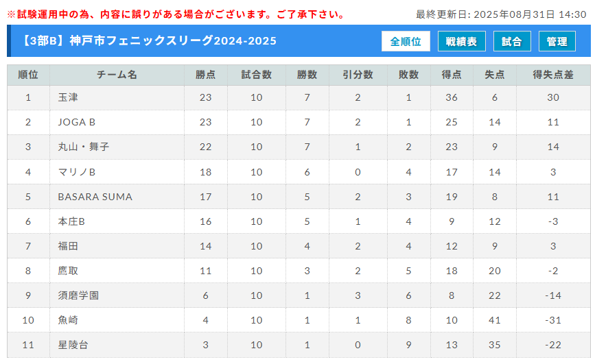Select the 順位 column header
The height and width of the screenshot is (364, 595).
click(28, 75)
